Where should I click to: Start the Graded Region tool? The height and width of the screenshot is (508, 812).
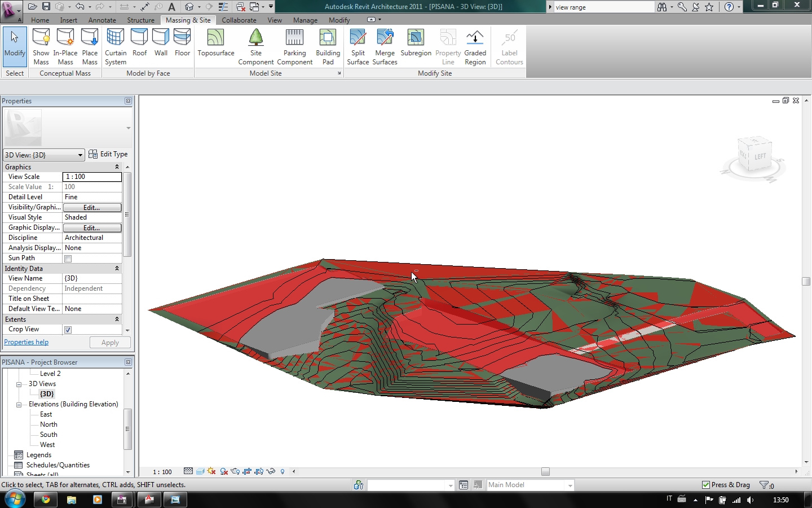coord(475,45)
